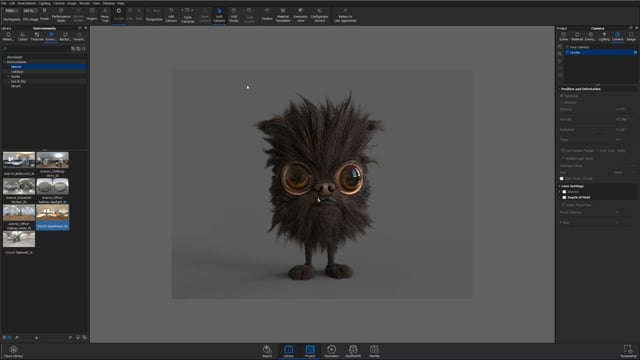Toggle Walkthrough Mode option

click(x=577, y=158)
